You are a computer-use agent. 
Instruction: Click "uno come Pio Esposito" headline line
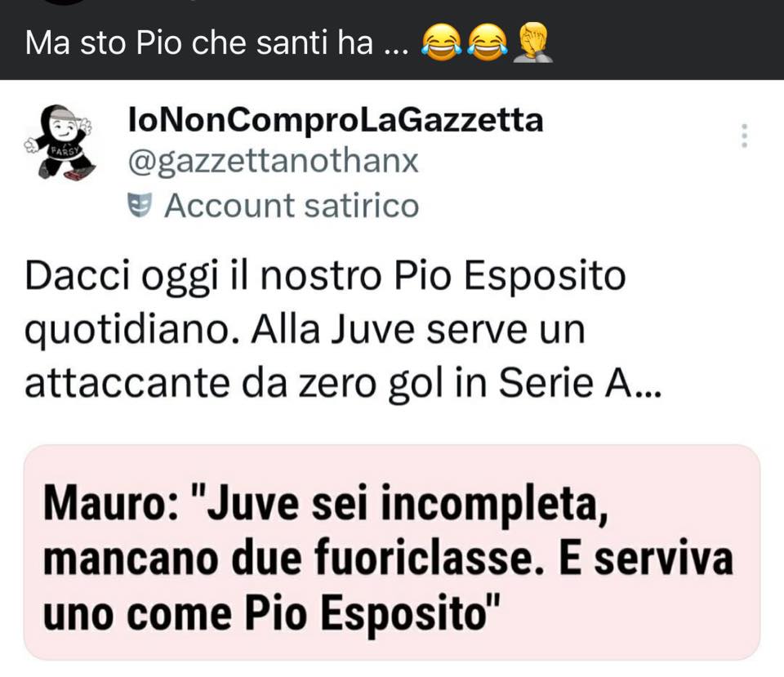(x=270, y=613)
